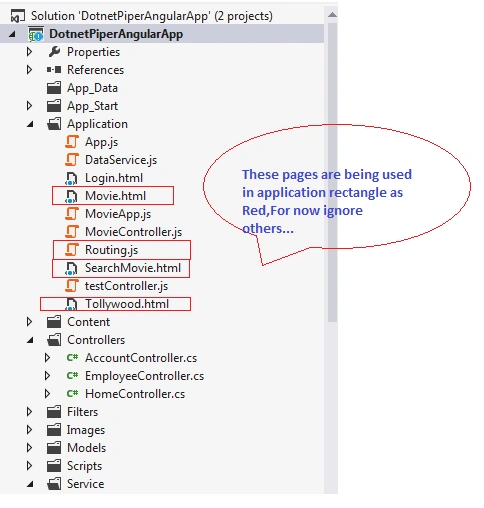Click the Properties wrench icon

pos(54,52)
